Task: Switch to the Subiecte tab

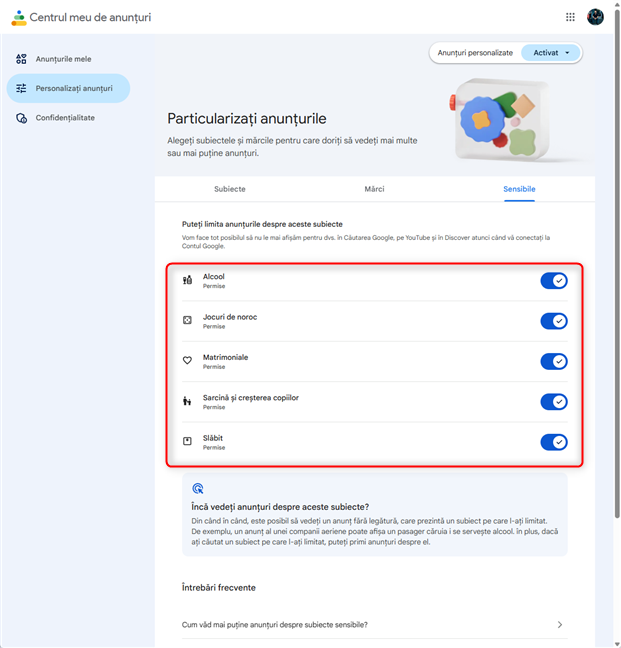Action: (229, 189)
